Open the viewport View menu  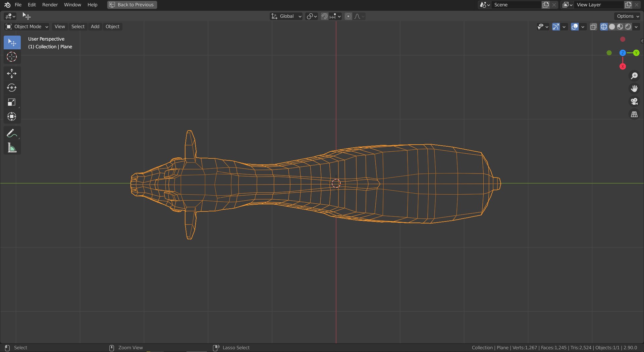coord(60,27)
